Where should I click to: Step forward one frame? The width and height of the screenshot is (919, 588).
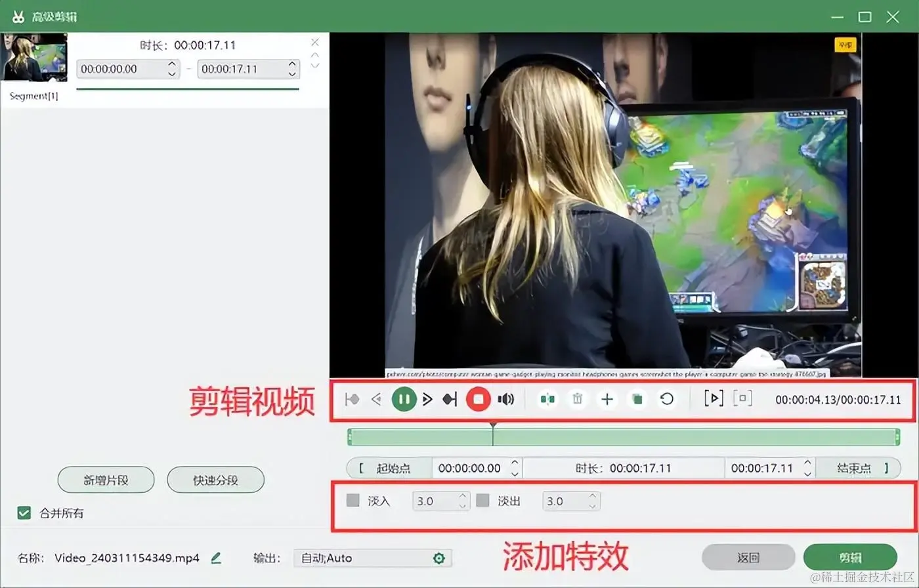(427, 399)
